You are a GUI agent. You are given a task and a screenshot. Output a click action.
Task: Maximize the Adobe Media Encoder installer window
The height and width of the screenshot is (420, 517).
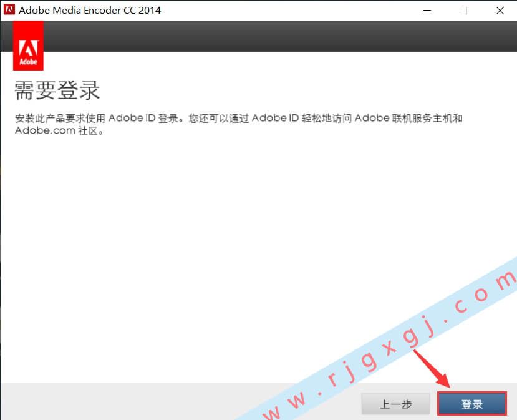[463, 11]
